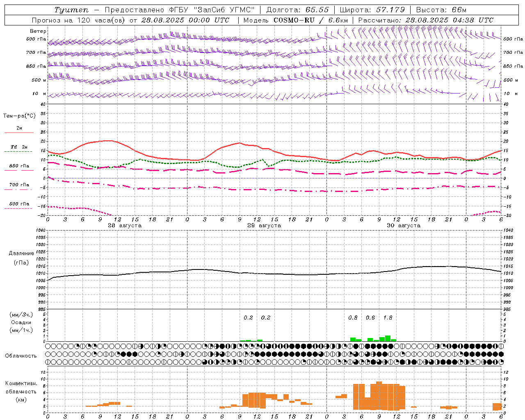Click the "30 августа" date label

(x=404, y=226)
